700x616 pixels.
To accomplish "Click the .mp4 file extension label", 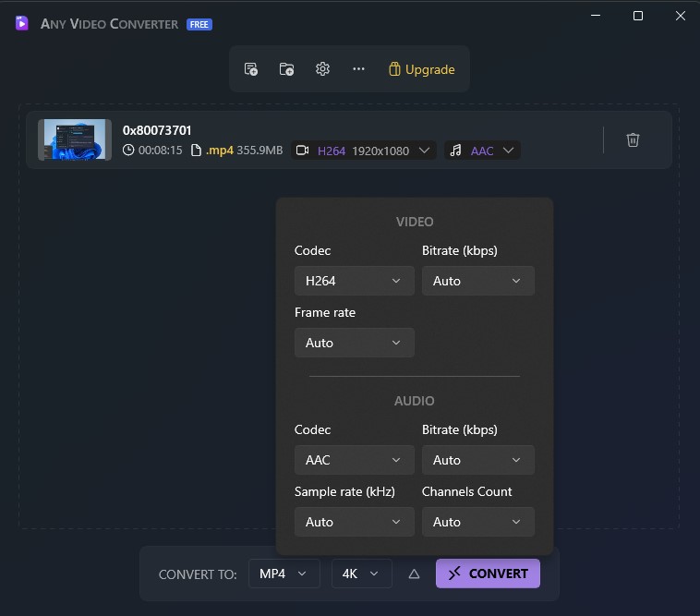I will tap(219, 151).
